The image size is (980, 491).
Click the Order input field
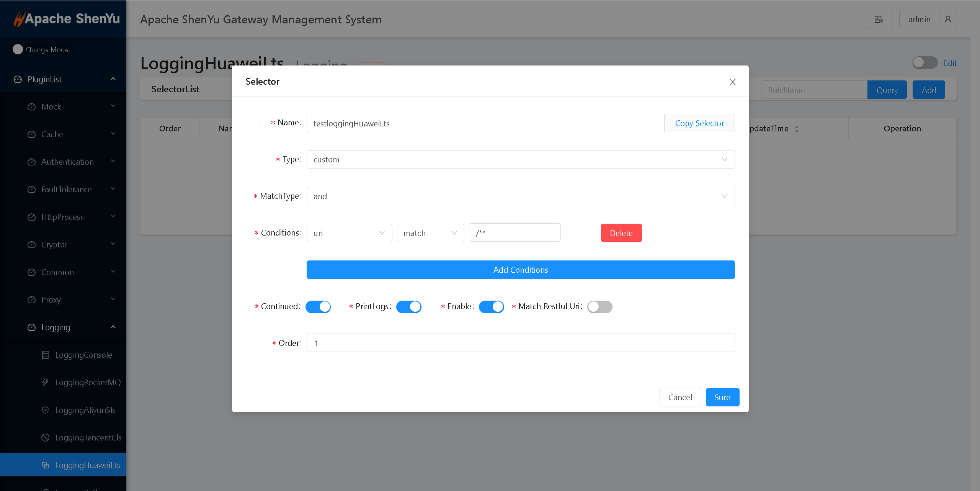520,343
